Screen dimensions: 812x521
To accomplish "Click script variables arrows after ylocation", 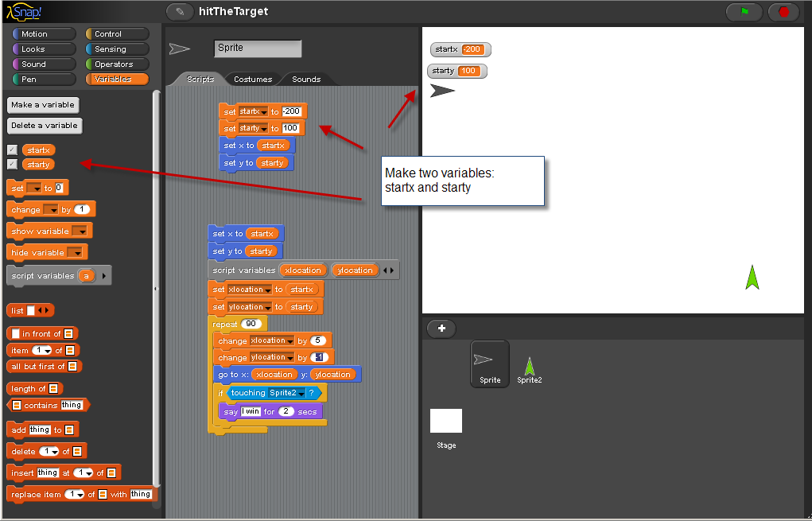I will point(388,270).
